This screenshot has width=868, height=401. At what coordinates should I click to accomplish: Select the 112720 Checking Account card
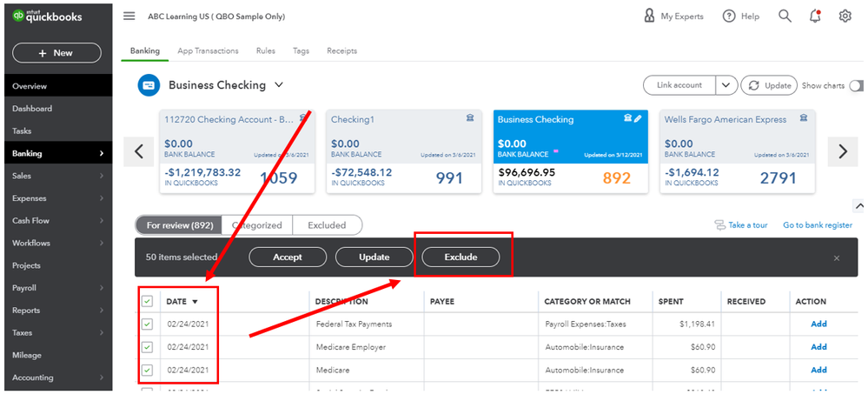coord(237,151)
